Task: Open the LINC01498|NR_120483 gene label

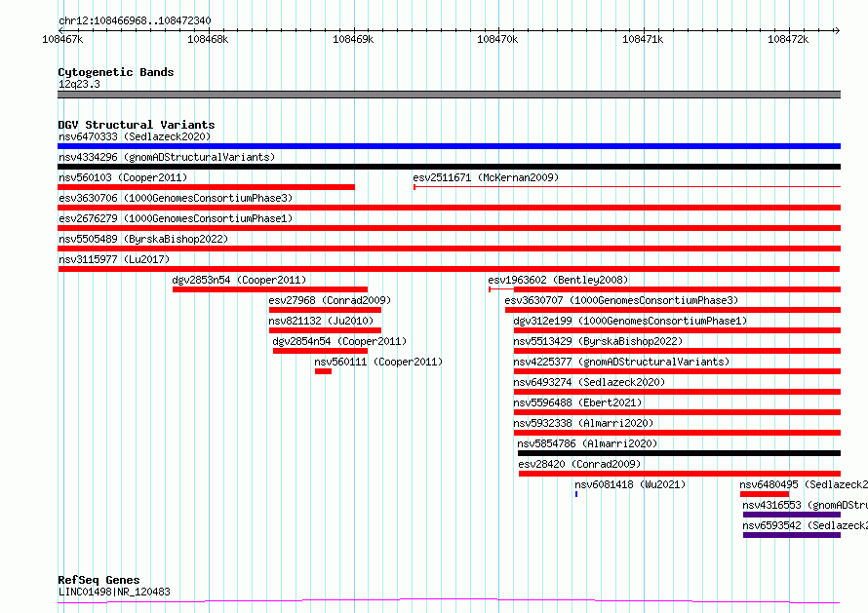Action: tap(114, 592)
